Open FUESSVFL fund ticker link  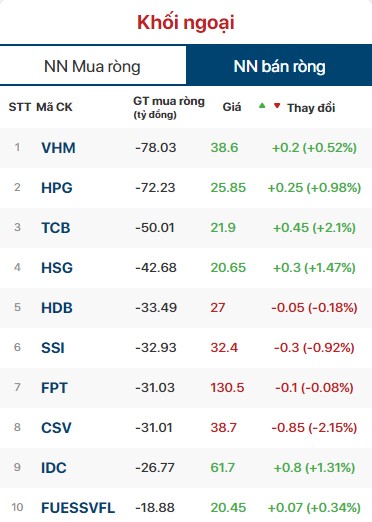point(78,508)
